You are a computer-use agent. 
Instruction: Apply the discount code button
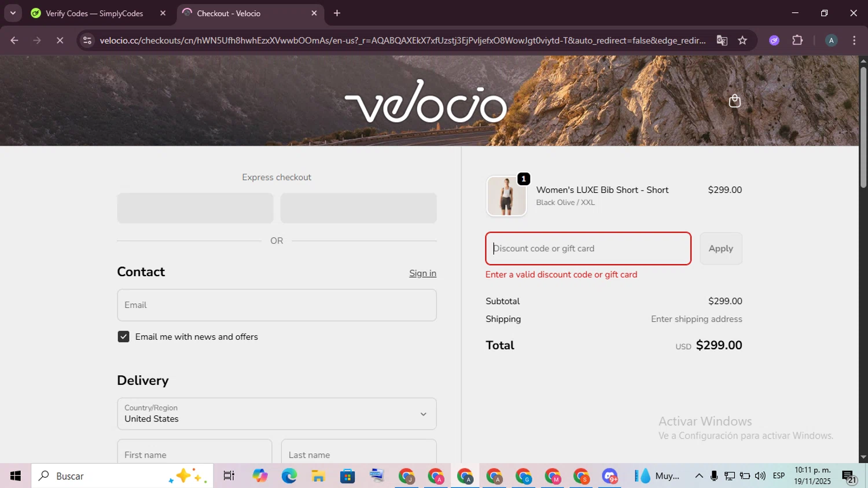pos(720,248)
